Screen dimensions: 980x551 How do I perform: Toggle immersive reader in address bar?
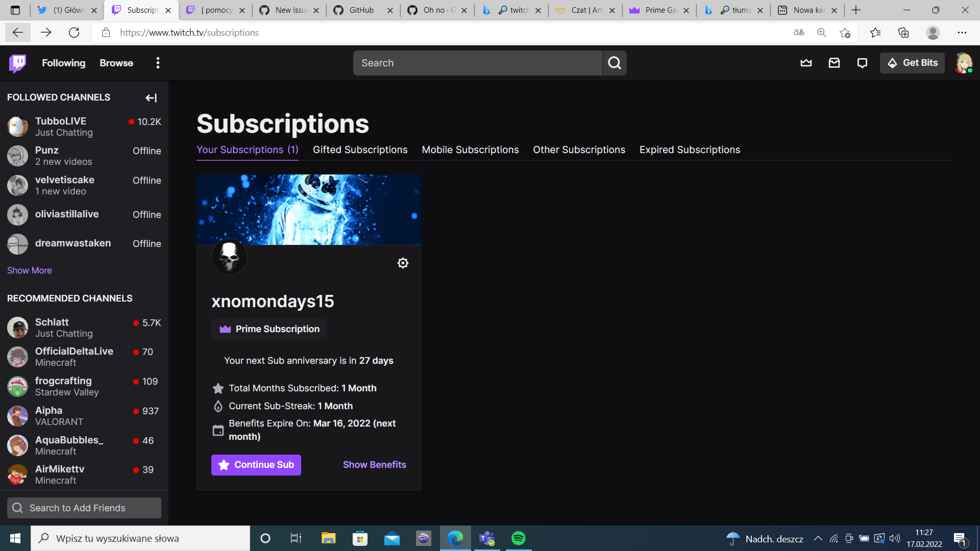click(x=799, y=32)
